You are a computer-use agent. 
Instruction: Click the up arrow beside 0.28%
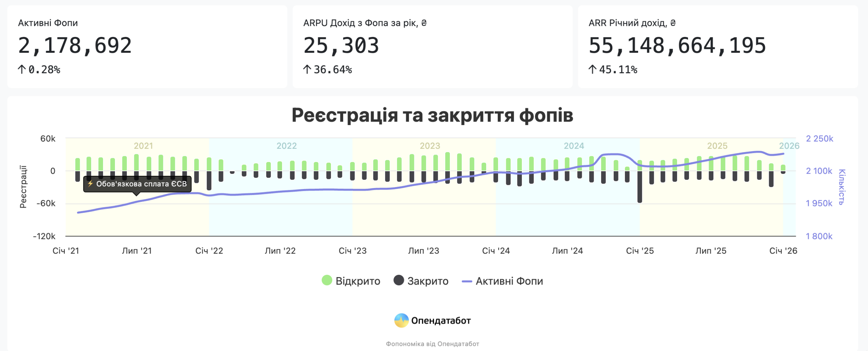point(22,69)
